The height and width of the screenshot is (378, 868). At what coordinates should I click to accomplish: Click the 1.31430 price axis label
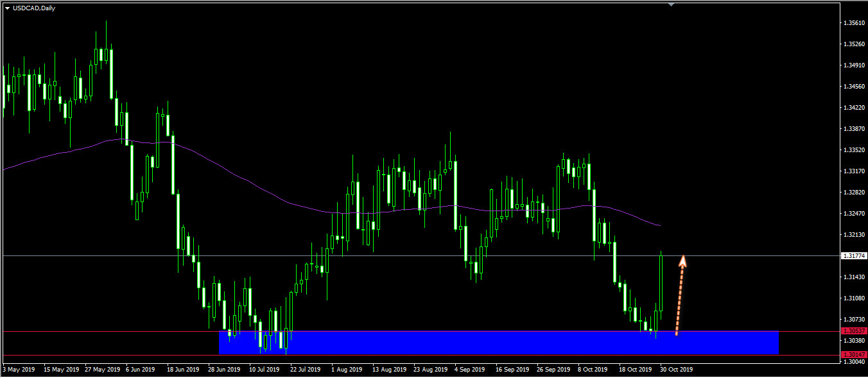(854, 277)
